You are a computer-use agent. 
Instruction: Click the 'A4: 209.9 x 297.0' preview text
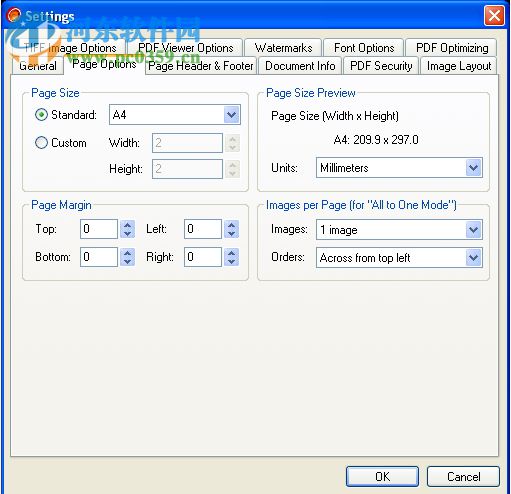coord(376,140)
